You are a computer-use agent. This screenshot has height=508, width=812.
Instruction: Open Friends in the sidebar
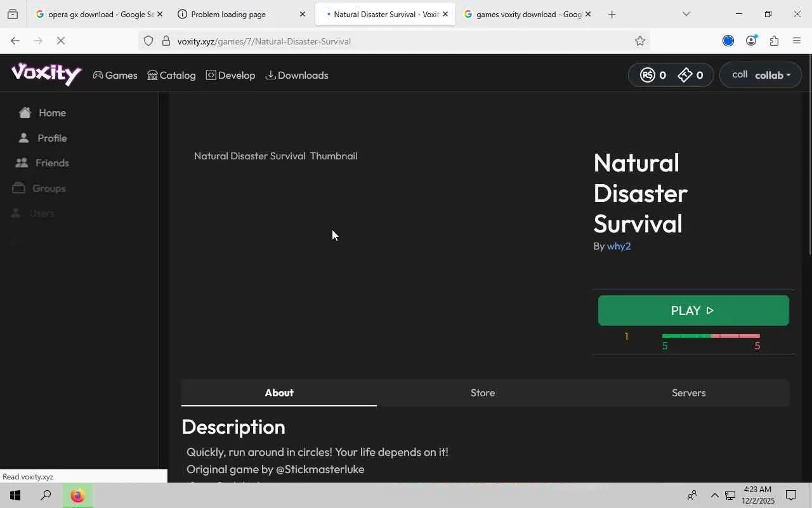point(43,163)
